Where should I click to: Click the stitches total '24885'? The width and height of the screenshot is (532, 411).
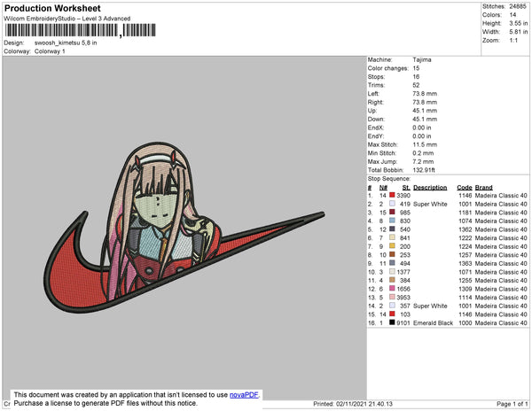click(x=518, y=6)
